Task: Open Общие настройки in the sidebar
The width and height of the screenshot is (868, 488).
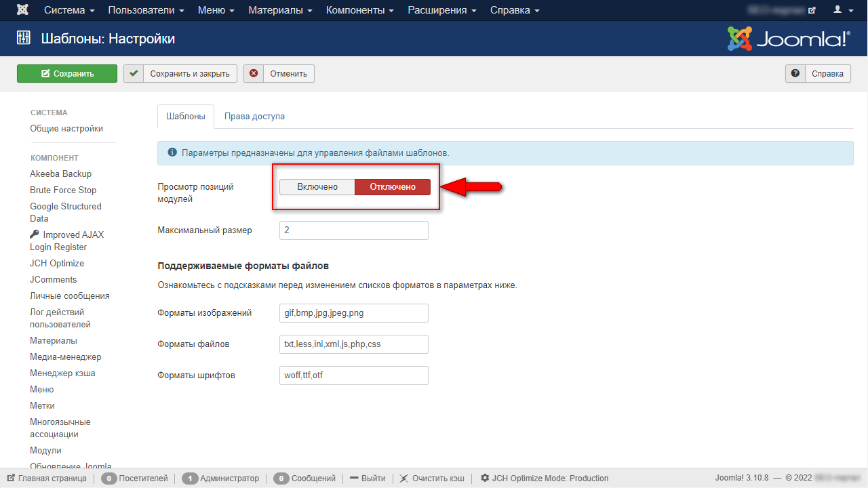Action: [x=66, y=129]
